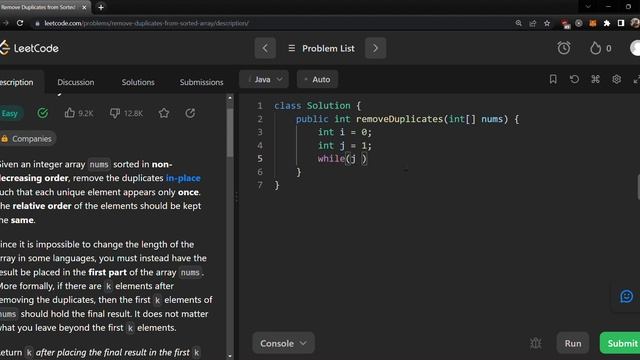Viewport: 640px width, 360px height.
Task: Click the MetaMask fox extension icon
Action: pos(593,23)
